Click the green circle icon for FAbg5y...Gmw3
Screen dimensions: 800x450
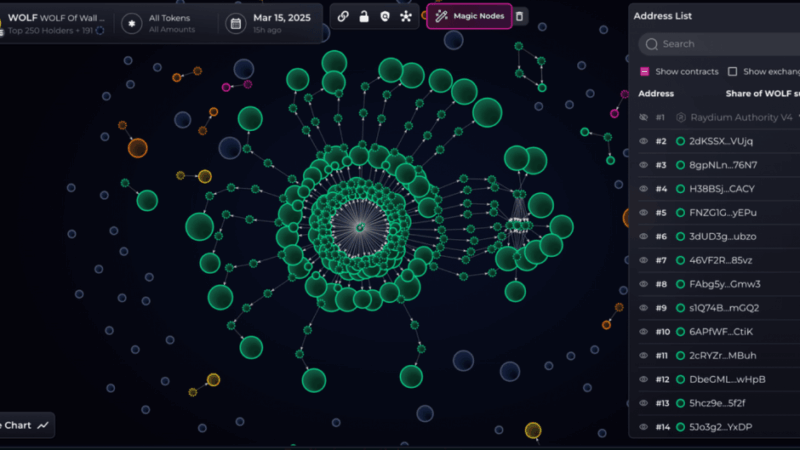tap(680, 284)
